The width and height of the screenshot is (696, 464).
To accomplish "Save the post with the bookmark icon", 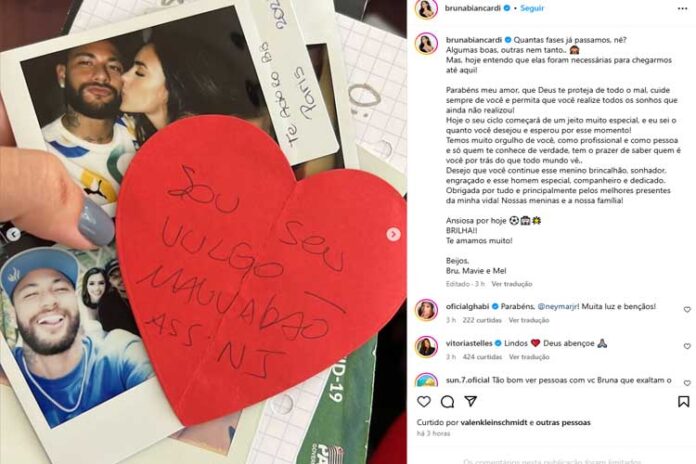I will [x=684, y=401].
